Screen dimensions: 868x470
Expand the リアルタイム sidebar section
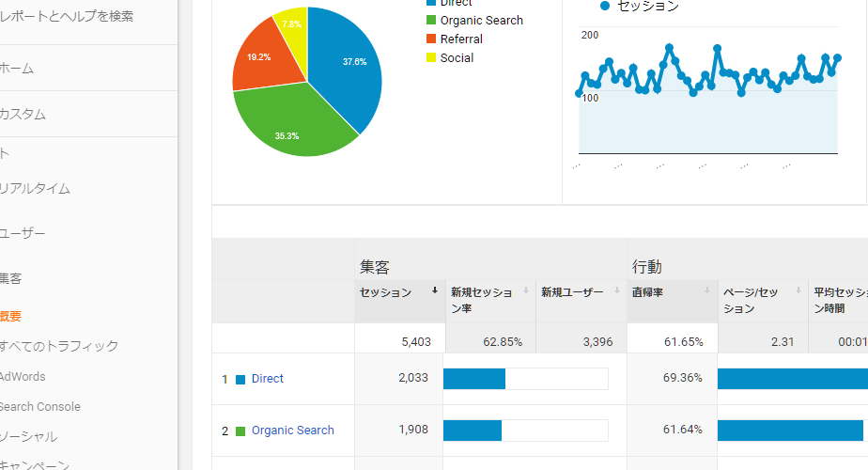(36, 188)
